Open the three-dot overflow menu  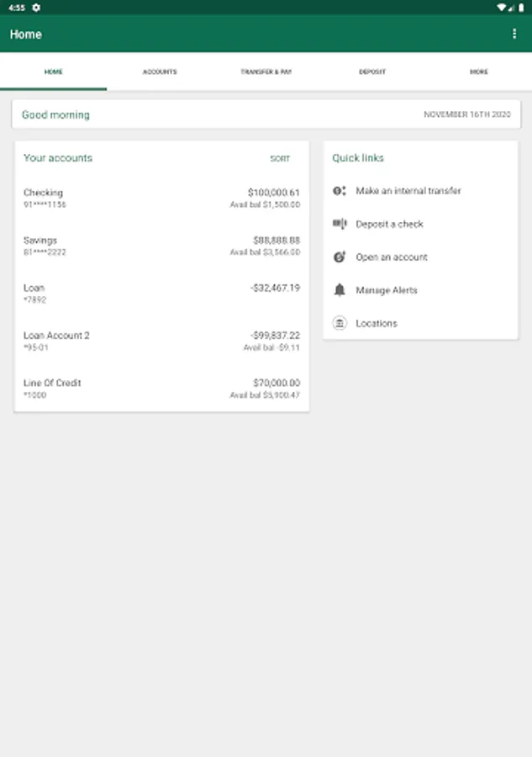(x=514, y=34)
